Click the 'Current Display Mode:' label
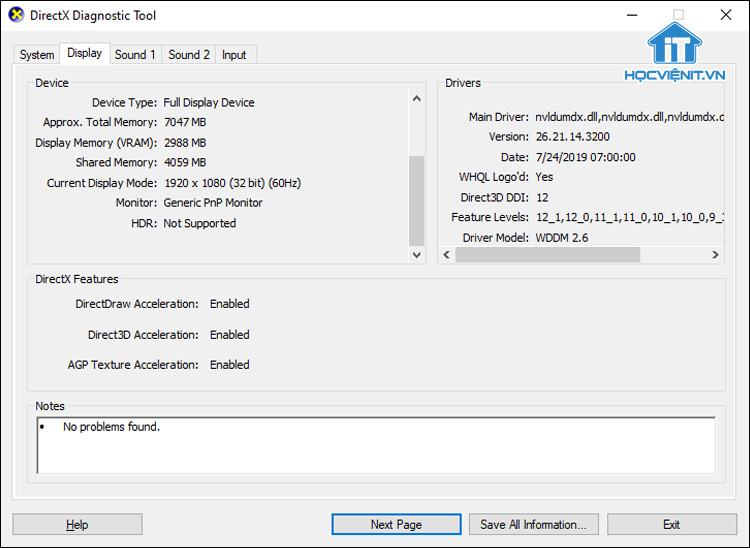Viewport: 750px width, 548px height. [x=101, y=183]
